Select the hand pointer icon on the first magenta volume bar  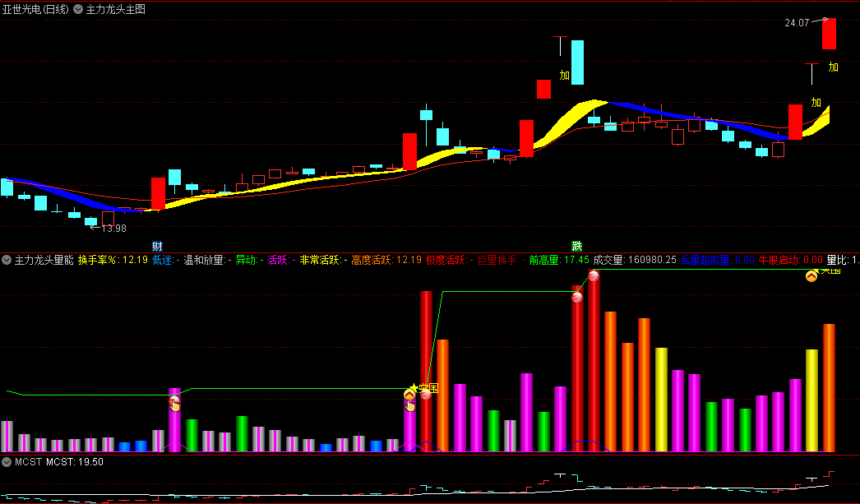coord(174,405)
